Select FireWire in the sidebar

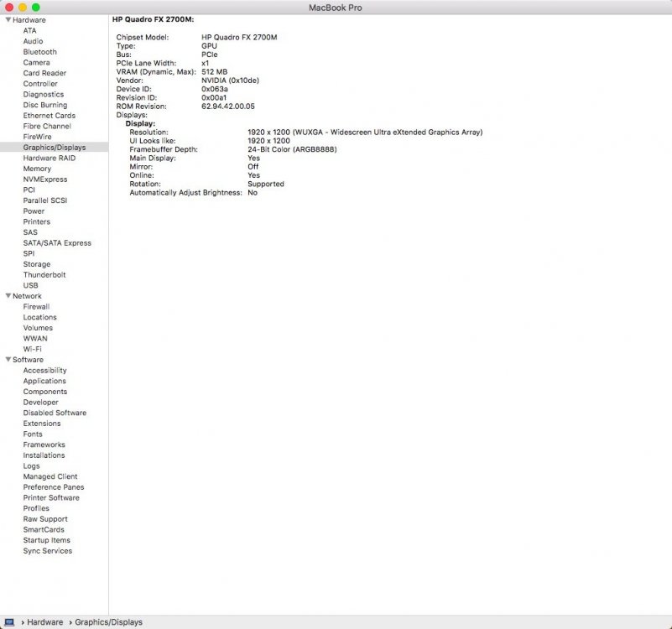coord(37,137)
